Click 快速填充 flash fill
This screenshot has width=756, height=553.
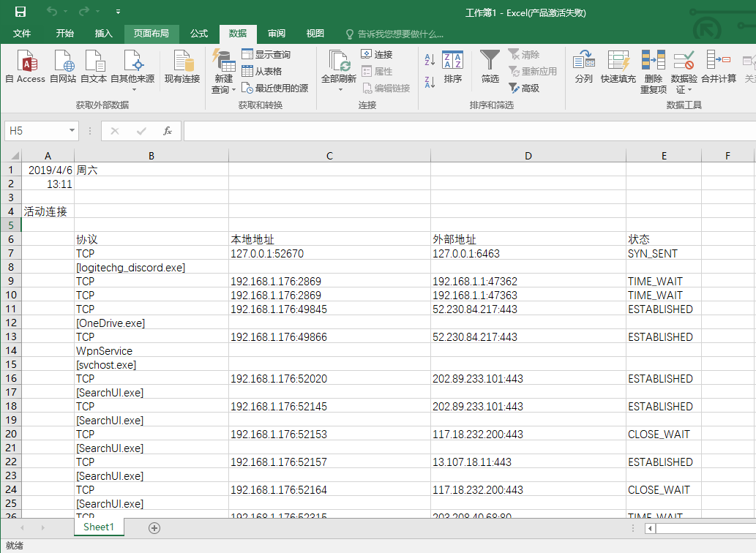[618, 67]
